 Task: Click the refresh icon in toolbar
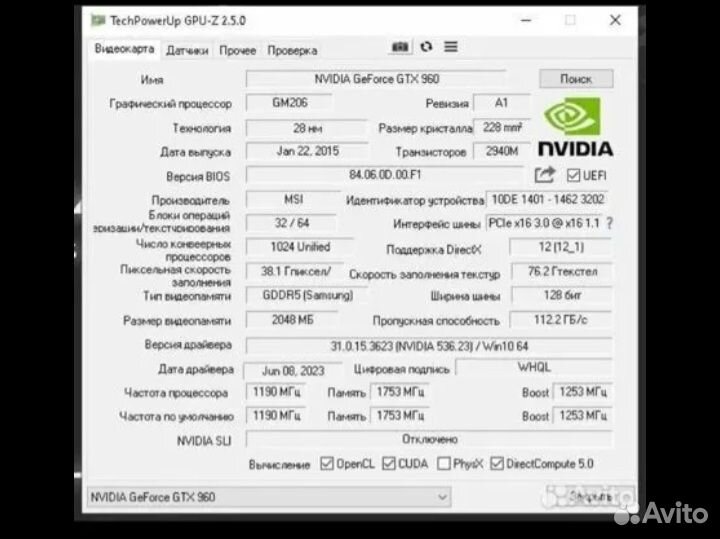pyautogui.click(x=426, y=47)
